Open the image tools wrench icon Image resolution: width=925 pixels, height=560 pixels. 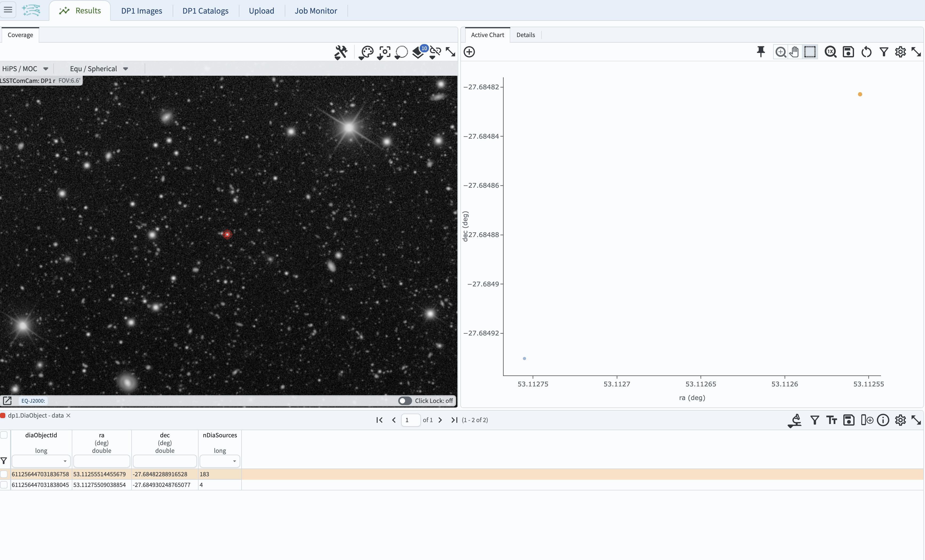pyautogui.click(x=341, y=52)
